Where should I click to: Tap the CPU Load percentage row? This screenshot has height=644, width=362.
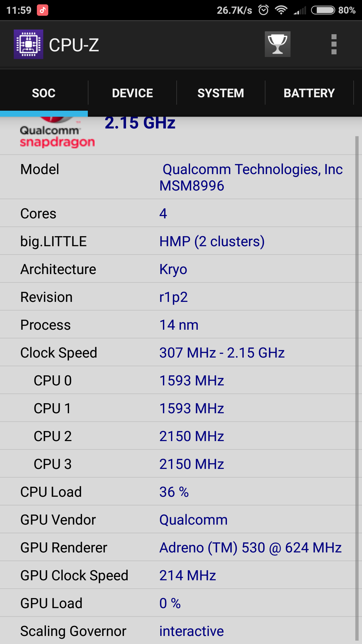(x=177, y=491)
